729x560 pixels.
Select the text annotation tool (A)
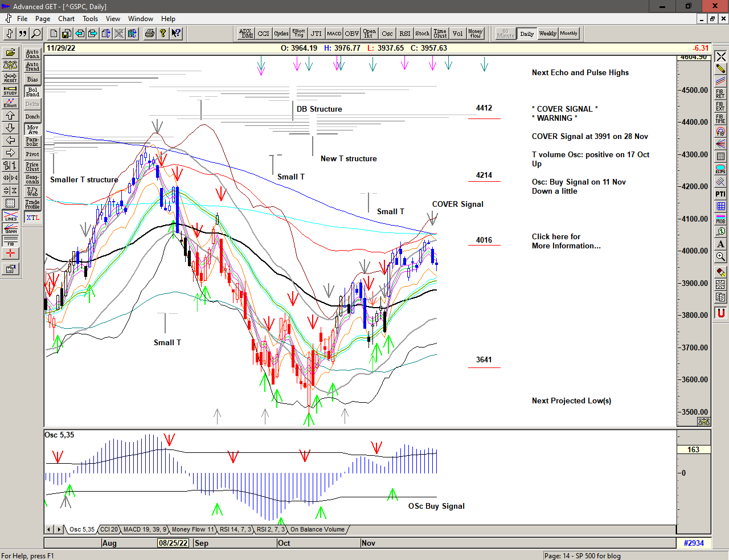(720, 244)
